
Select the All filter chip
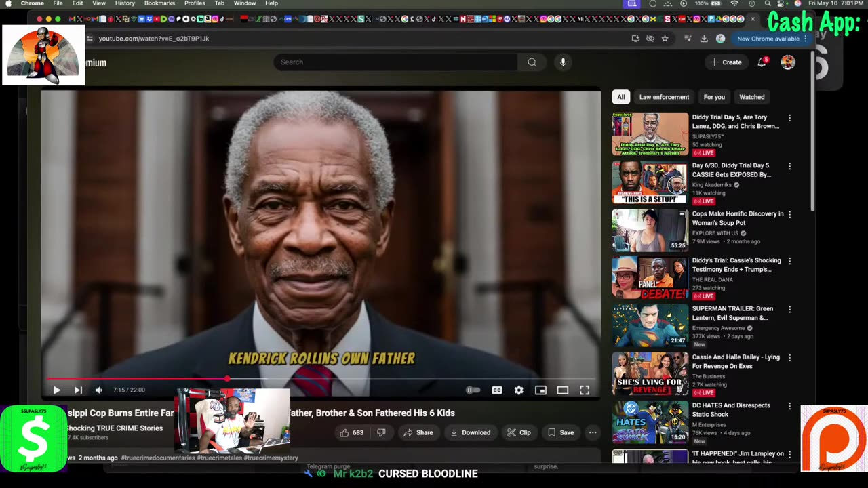pos(621,97)
